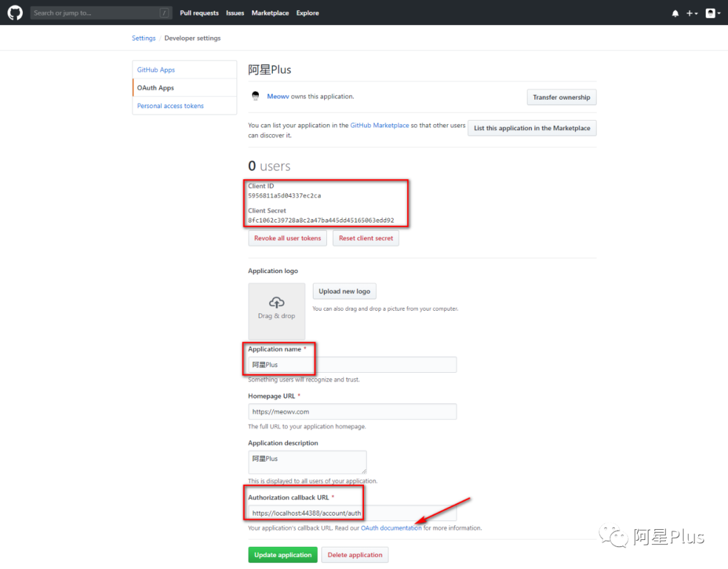Select GitHub Apps in sidebar
This screenshot has width=728, height=569.
tap(184, 69)
